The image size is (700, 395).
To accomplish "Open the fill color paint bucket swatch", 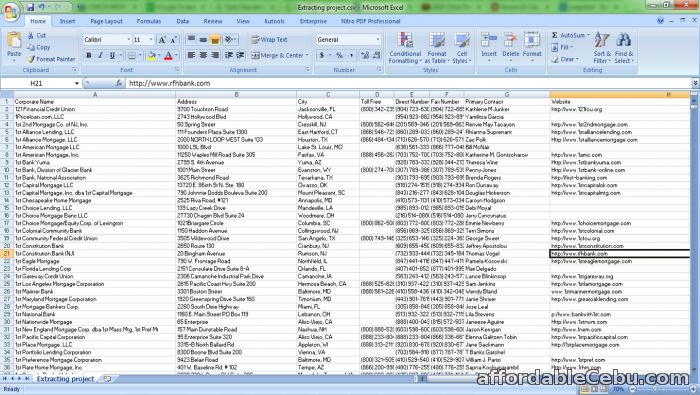I will click(151, 55).
